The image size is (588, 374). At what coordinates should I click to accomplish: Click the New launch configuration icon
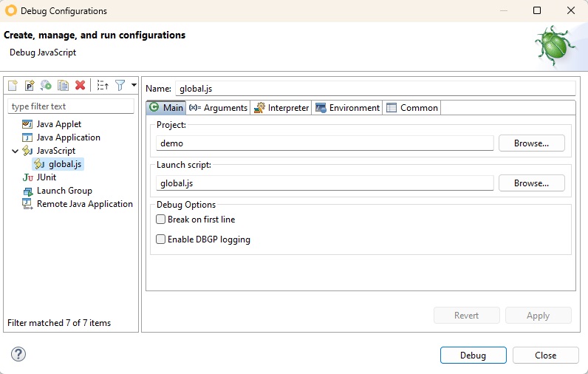(x=13, y=86)
